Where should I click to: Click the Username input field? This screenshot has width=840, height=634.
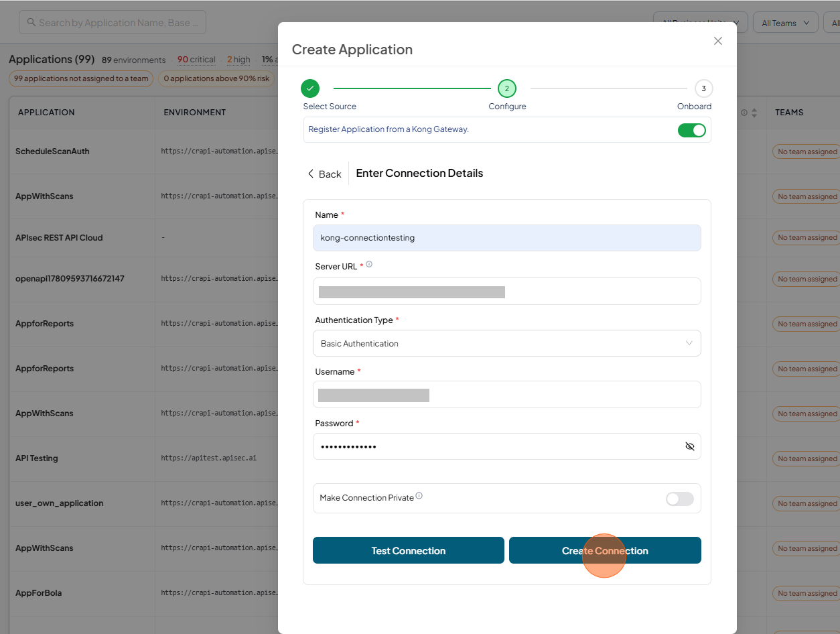(x=507, y=395)
